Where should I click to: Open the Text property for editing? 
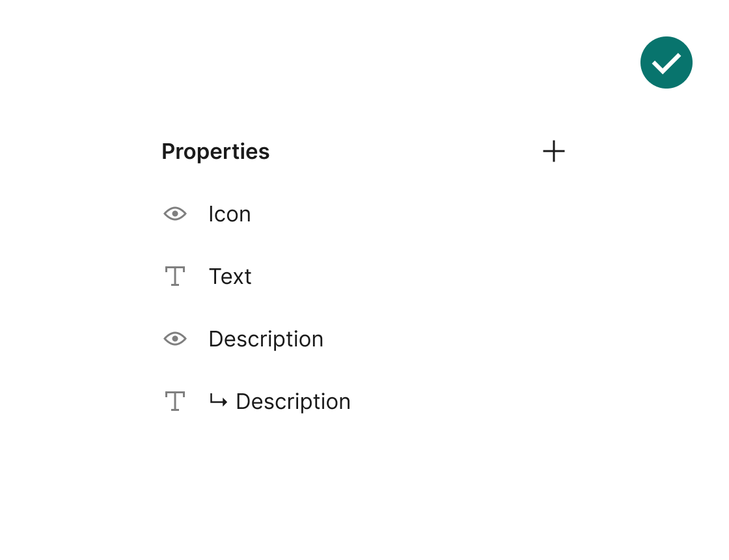[230, 276]
